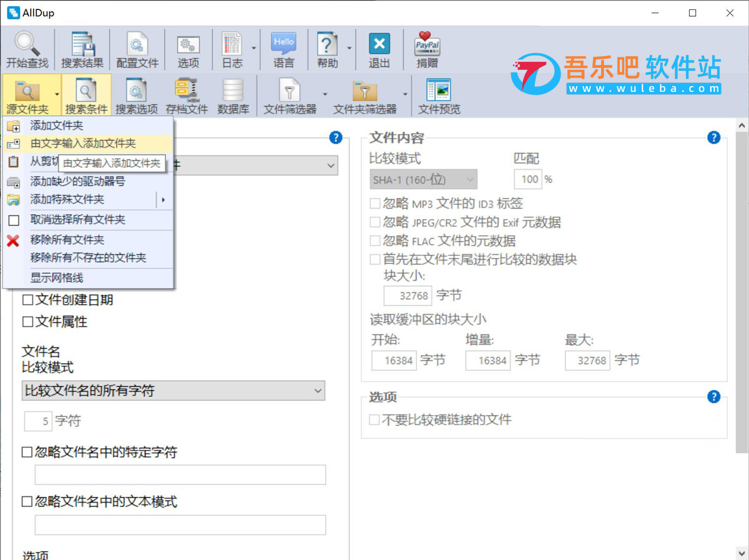The height and width of the screenshot is (560, 749).
Task: Click the 语言 Hello icon
Action: pyautogui.click(x=283, y=45)
